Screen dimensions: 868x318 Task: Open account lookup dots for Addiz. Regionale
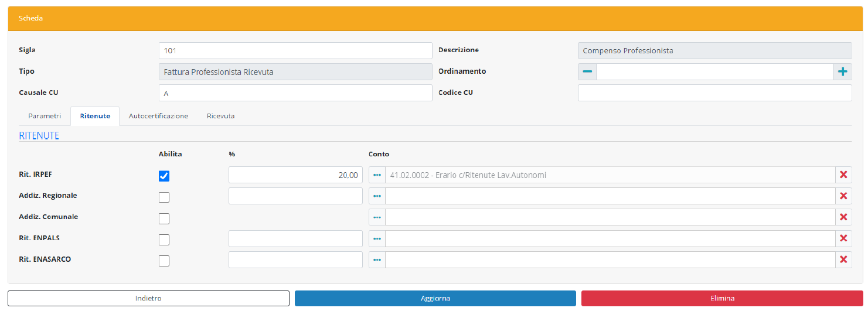[x=377, y=196]
